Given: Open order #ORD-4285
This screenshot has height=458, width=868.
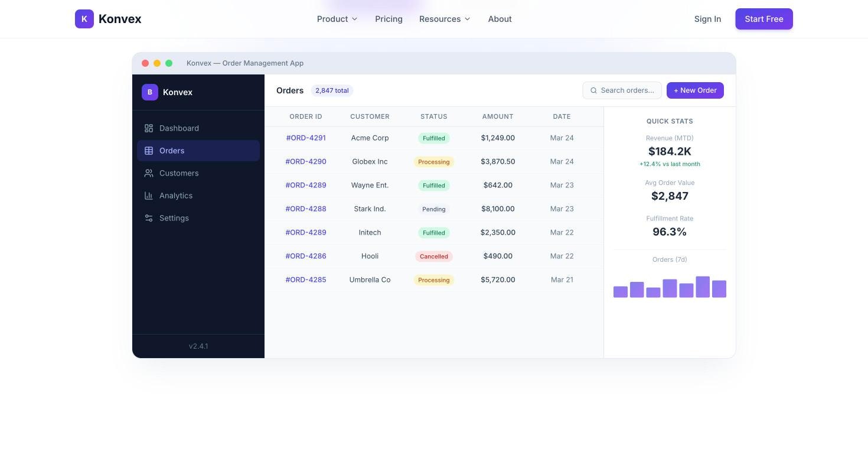Looking at the screenshot, I should [x=306, y=280].
